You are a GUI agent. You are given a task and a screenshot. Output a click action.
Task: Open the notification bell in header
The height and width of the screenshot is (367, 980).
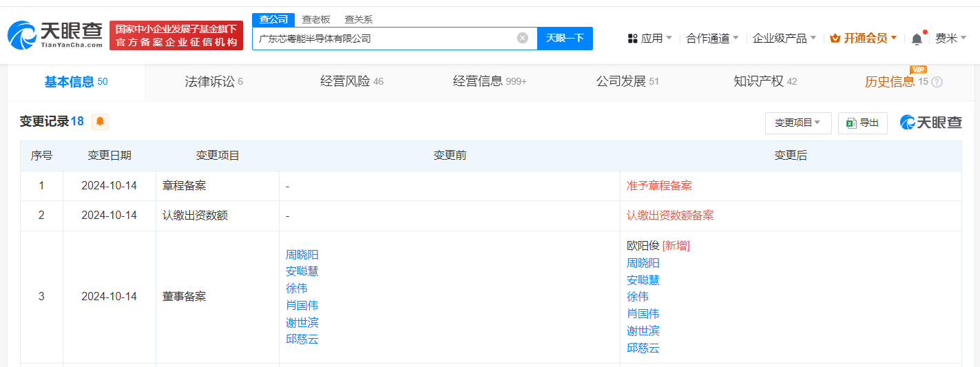(x=917, y=39)
